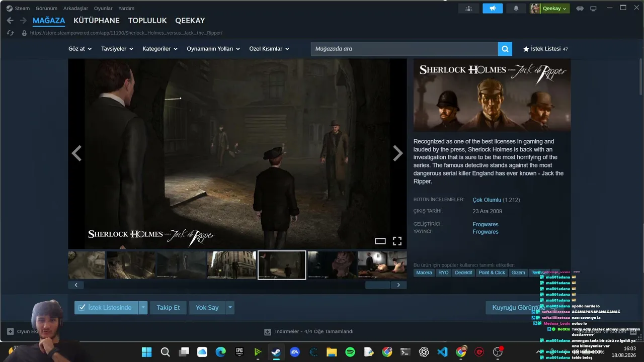Open the Frogwares publisher link
Image resolution: width=644 pixels, height=362 pixels.
point(486,232)
